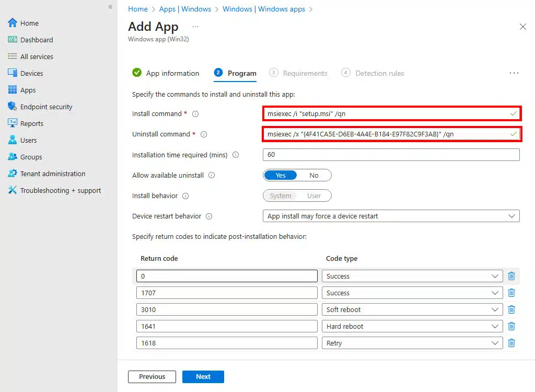Show info tooltip for Uninstall command
The image size is (535, 392).
[204, 134]
